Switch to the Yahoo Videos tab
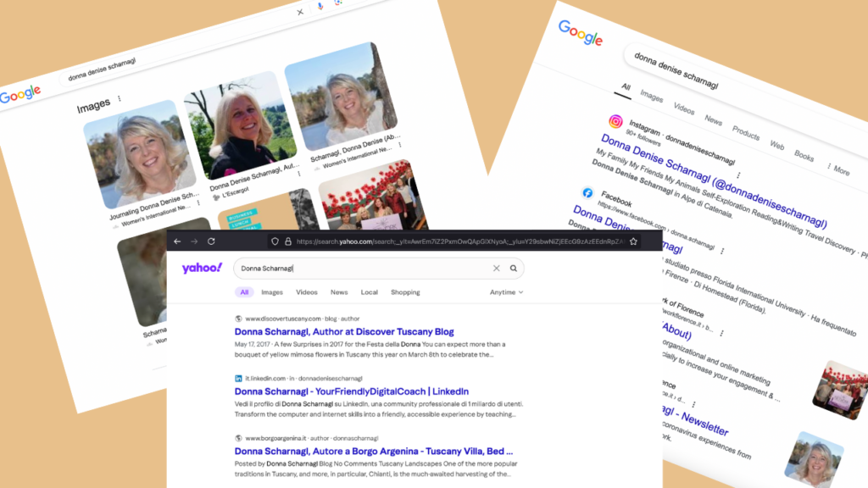 [x=306, y=292]
